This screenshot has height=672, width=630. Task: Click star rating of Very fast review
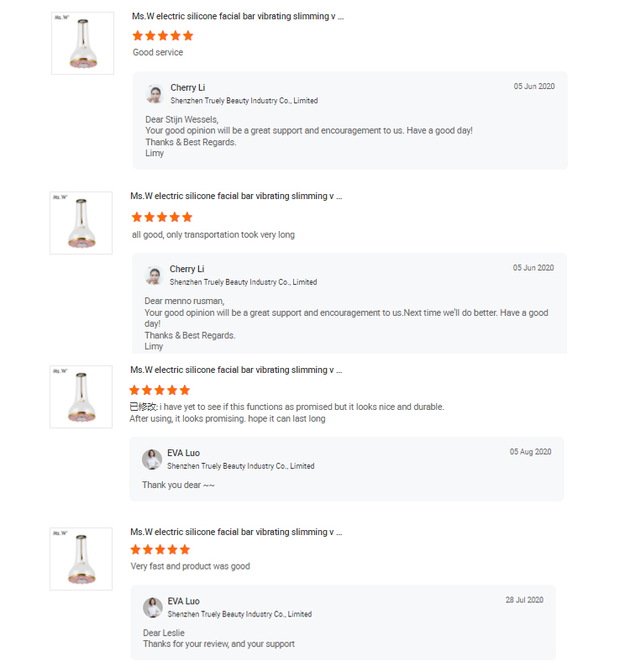[x=160, y=549]
